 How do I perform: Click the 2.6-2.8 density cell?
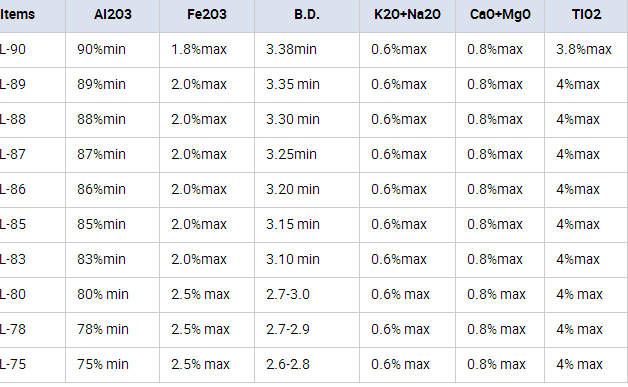click(307, 365)
